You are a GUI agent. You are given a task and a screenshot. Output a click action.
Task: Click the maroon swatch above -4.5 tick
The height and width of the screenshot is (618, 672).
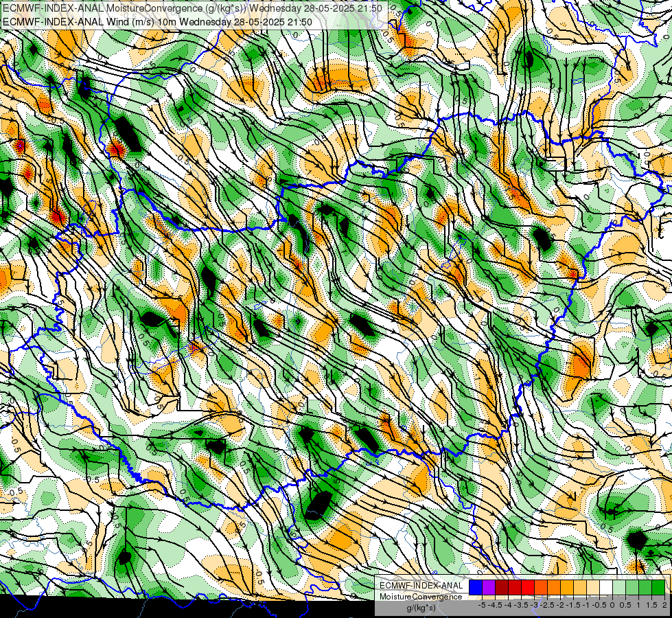tap(502, 587)
